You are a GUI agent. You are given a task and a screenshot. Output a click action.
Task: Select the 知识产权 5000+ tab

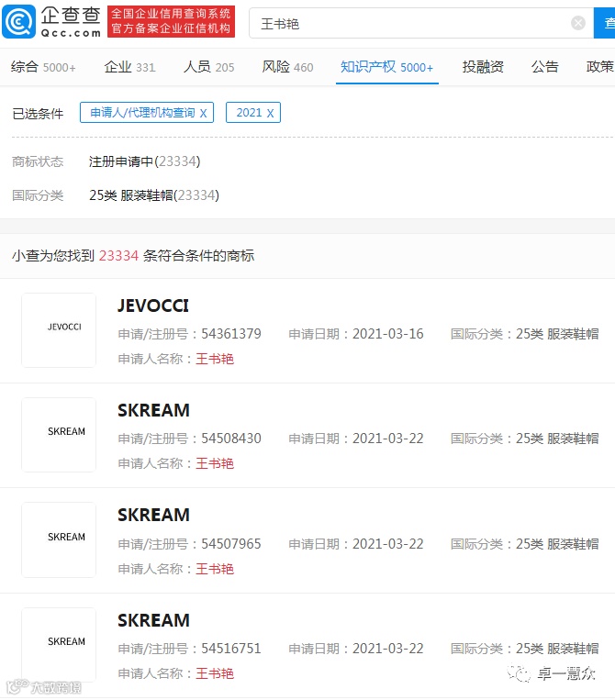[x=386, y=67]
